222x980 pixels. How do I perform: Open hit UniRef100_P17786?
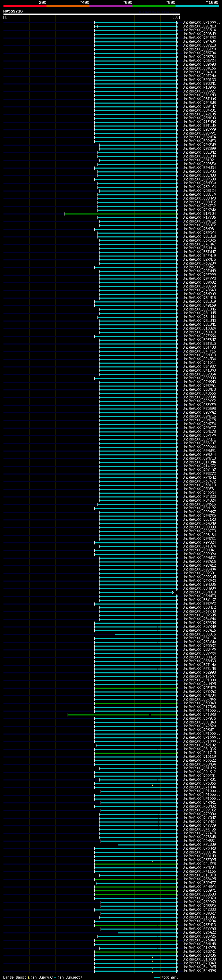199,218
